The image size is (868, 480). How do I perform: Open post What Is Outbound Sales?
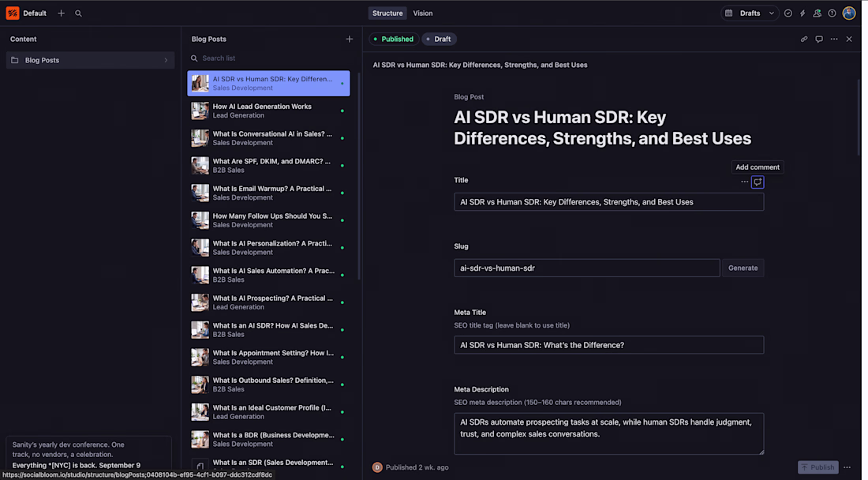268,384
